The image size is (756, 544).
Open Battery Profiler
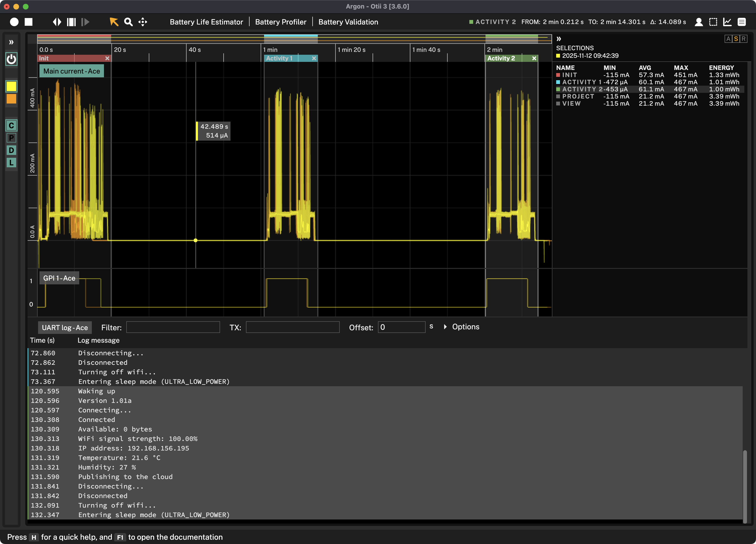[281, 22]
